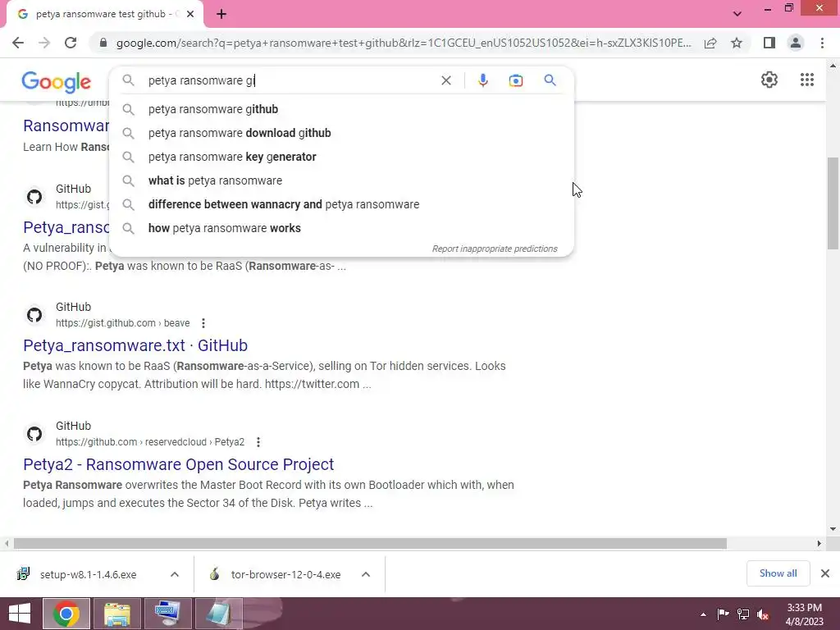Open tab search chevron in title bar

click(x=737, y=14)
